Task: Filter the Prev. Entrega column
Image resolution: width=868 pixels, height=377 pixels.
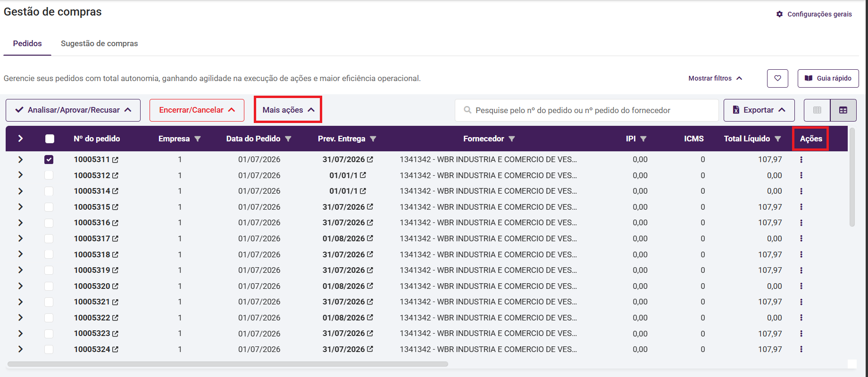Action: [x=373, y=139]
